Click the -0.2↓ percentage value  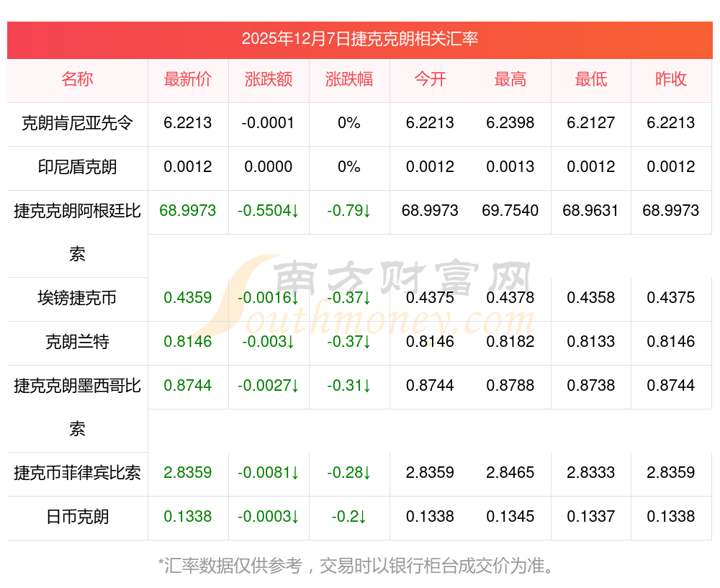click(x=349, y=517)
